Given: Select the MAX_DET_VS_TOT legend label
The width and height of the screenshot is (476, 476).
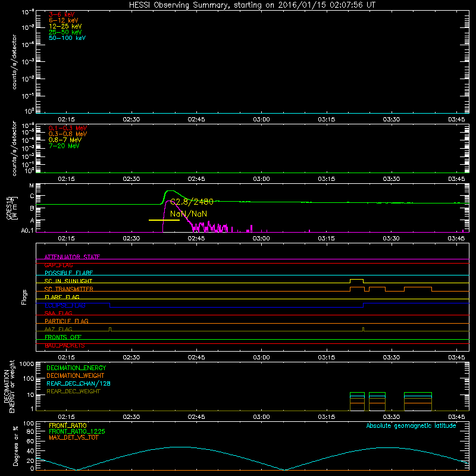Looking at the screenshot, I should [x=73, y=437].
